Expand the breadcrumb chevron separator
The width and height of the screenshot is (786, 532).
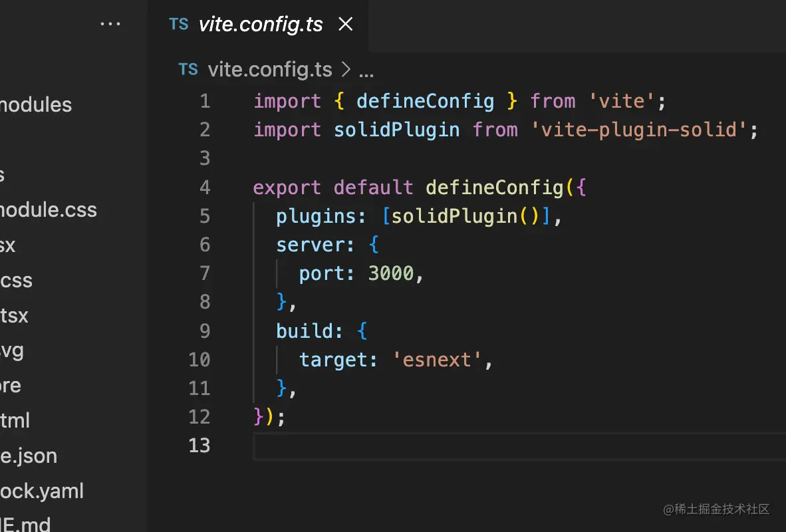346,69
